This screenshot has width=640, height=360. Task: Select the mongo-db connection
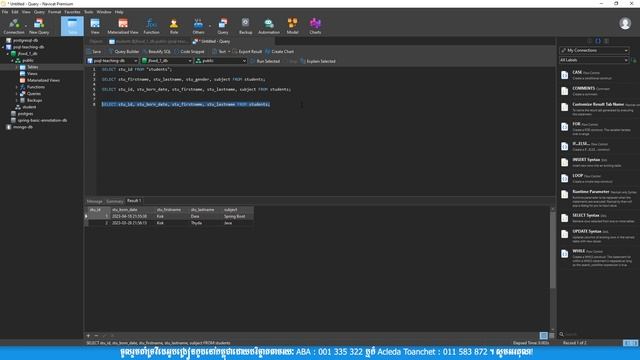pyautogui.click(x=23, y=127)
